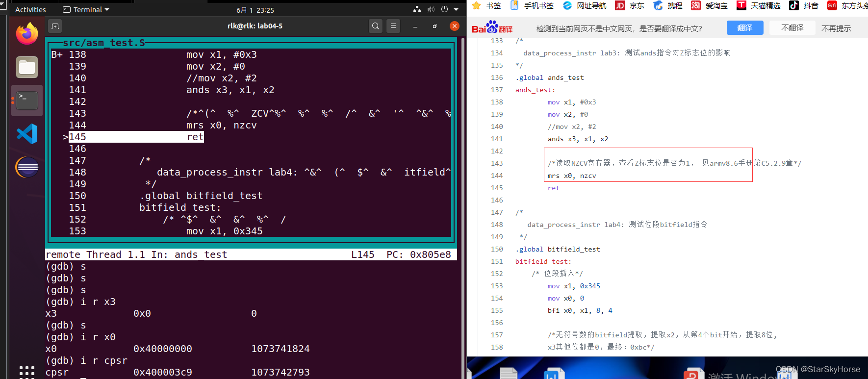Click 'mrs x0, nzcv' in gdb window
The image size is (868, 379).
click(221, 125)
